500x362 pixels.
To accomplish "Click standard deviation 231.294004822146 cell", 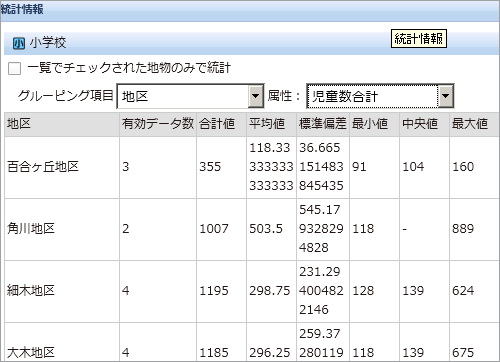I will [323, 291].
